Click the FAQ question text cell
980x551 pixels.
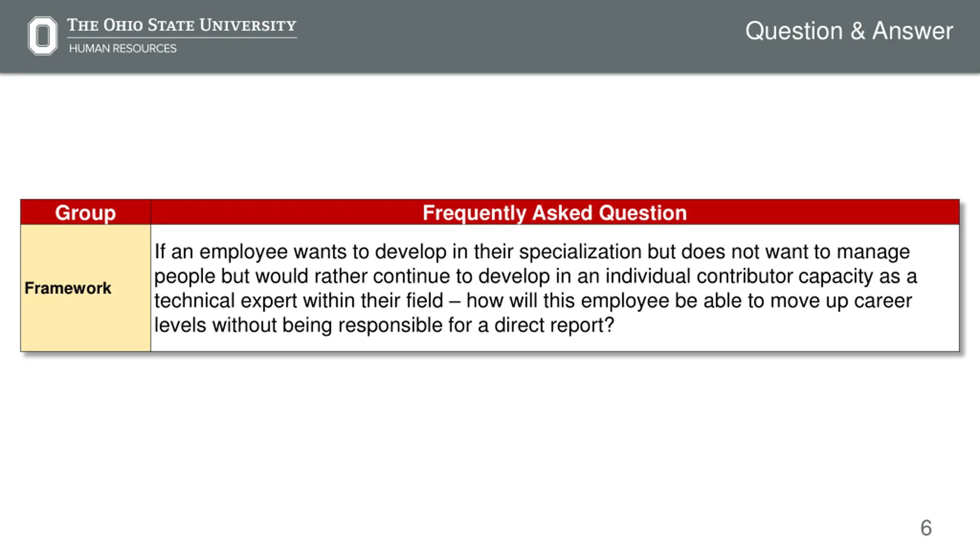click(555, 288)
